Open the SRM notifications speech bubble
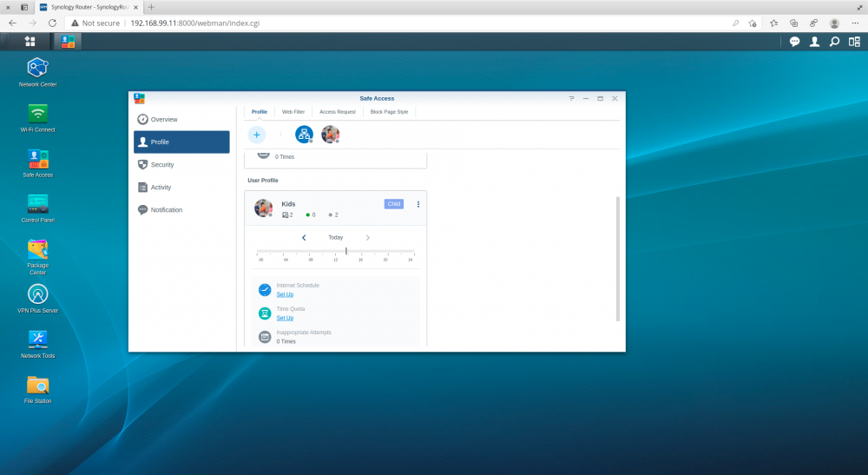 (794, 42)
